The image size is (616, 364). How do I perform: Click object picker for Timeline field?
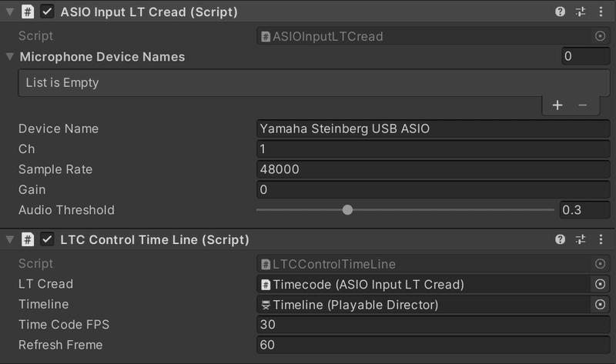[601, 305]
